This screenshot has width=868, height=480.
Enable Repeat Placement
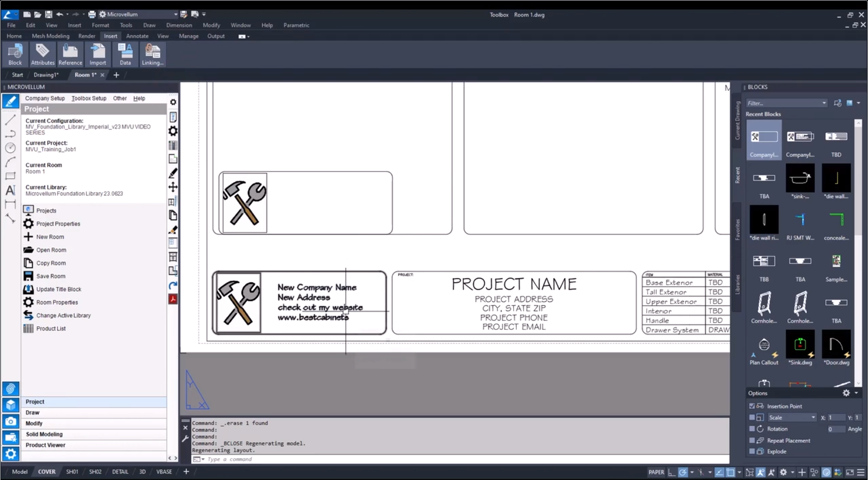[752, 440]
